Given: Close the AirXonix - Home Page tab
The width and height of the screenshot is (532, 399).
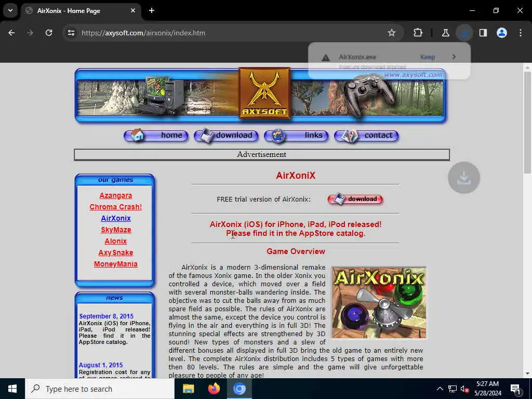Looking at the screenshot, I should tap(133, 10).
